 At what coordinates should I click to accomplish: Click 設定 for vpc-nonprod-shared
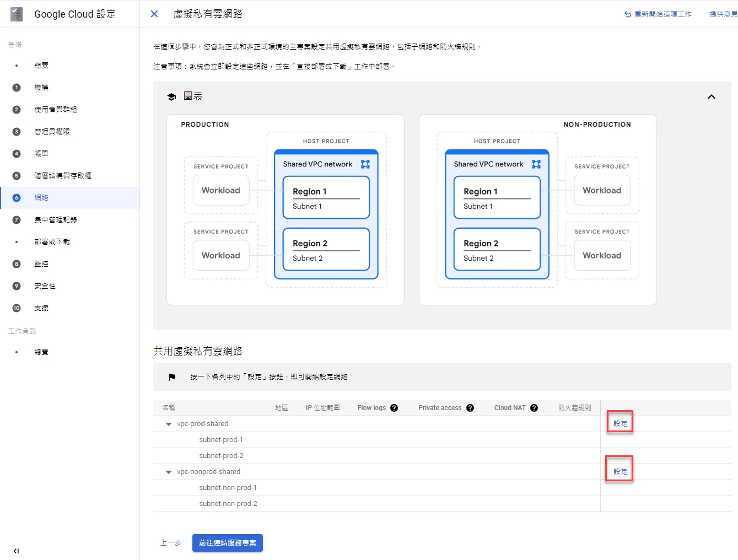pyautogui.click(x=621, y=472)
